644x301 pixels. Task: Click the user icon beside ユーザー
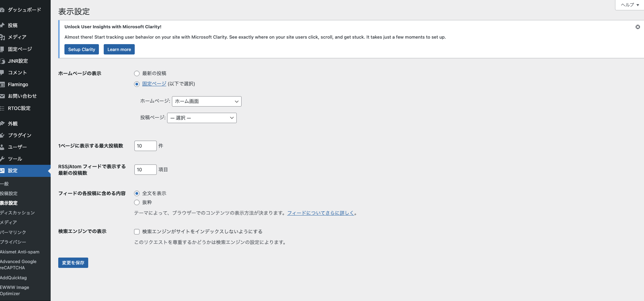point(2,147)
